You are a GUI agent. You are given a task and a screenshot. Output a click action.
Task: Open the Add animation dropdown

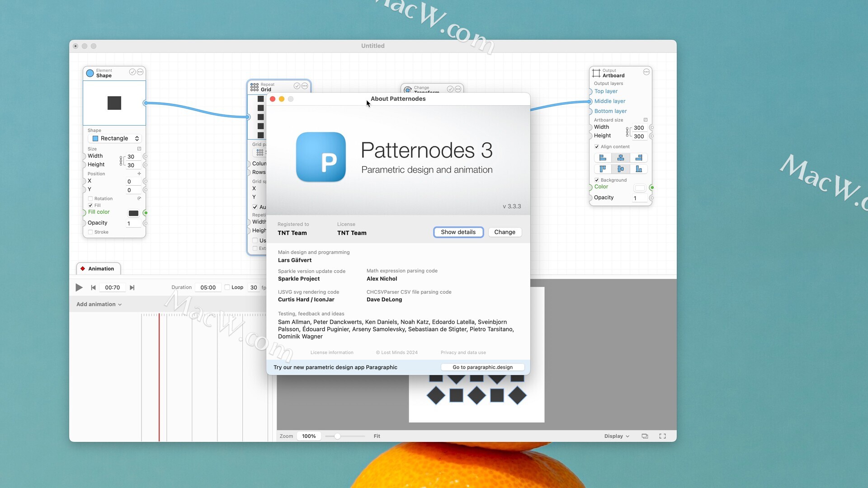[x=99, y=304]
